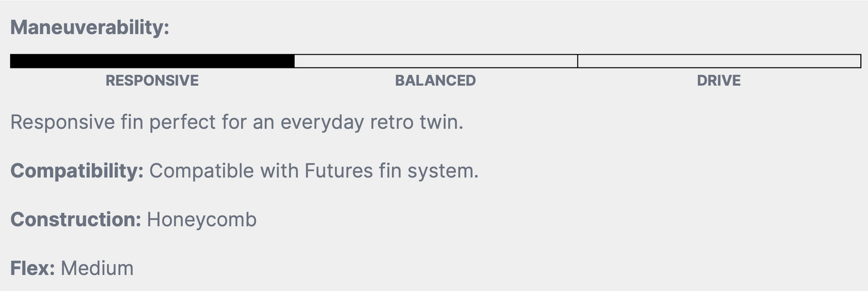Click the word 'Compatible' after the Compatibility label
This screenshot has height=291, width=868.
tap(202, 171)
